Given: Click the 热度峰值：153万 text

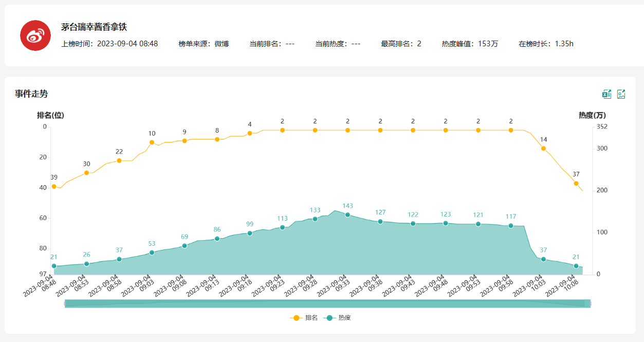Looking at the screenshot, I should point(470,44).
